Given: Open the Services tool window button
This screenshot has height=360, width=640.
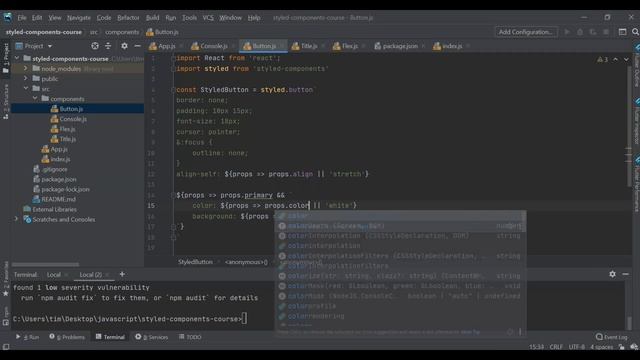Looking at the screenshot, I should click(152, 337).
